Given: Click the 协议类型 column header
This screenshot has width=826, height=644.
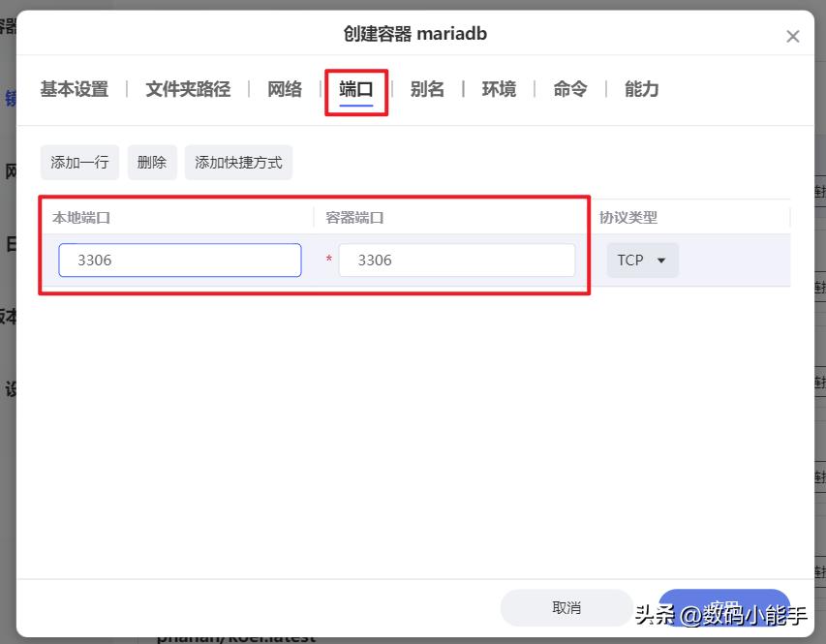Looking at the screenshot, I should coord(627,218).
